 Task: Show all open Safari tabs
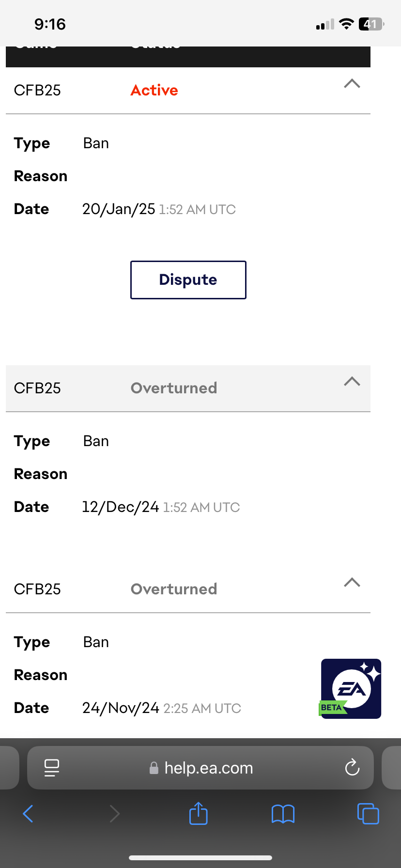click(368, 813)
